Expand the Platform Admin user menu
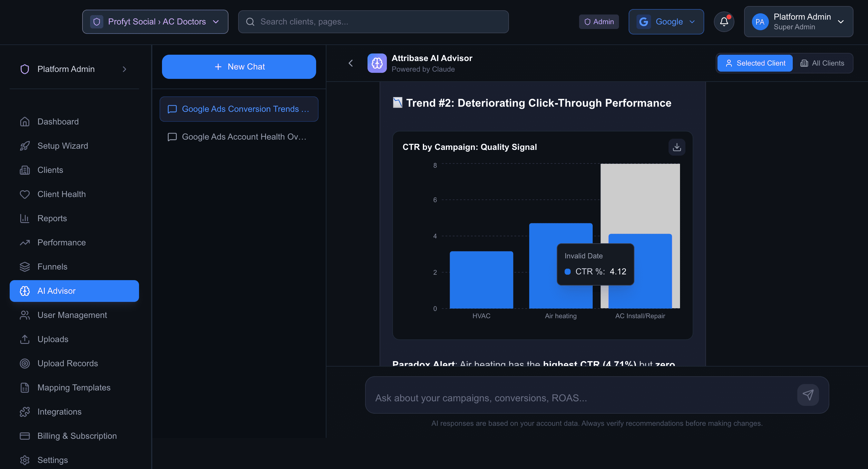 point(798,22)
